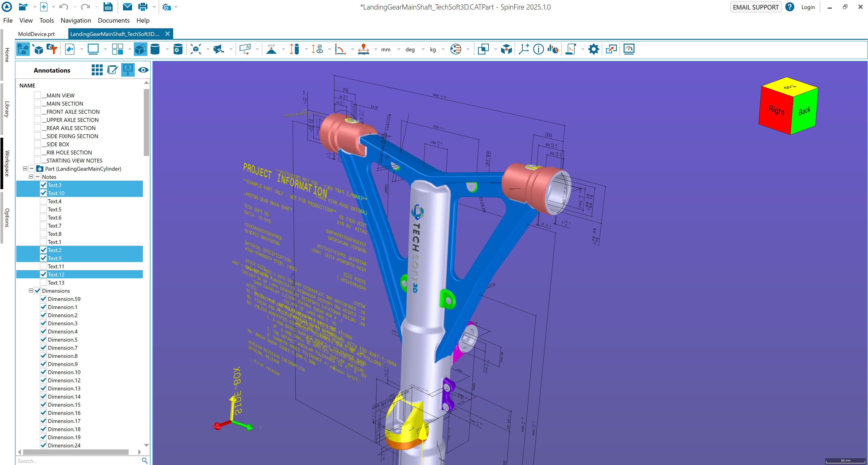Open the chart statistics icon
The image size is (868, 465).
coord(553,49)
